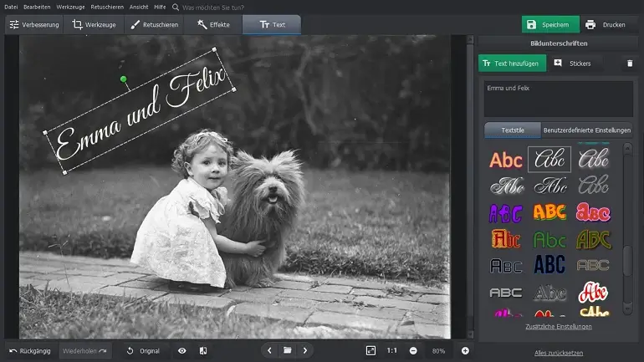This screenshot has height=362, width=644.
Task: Choose the purple ABC text style
Action: 506,213
